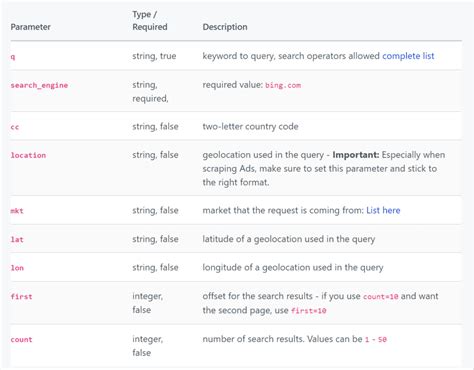Click the 'first=10' inline code
The height and width of the screenshot is (370, 474).
(x=308, y=311)
